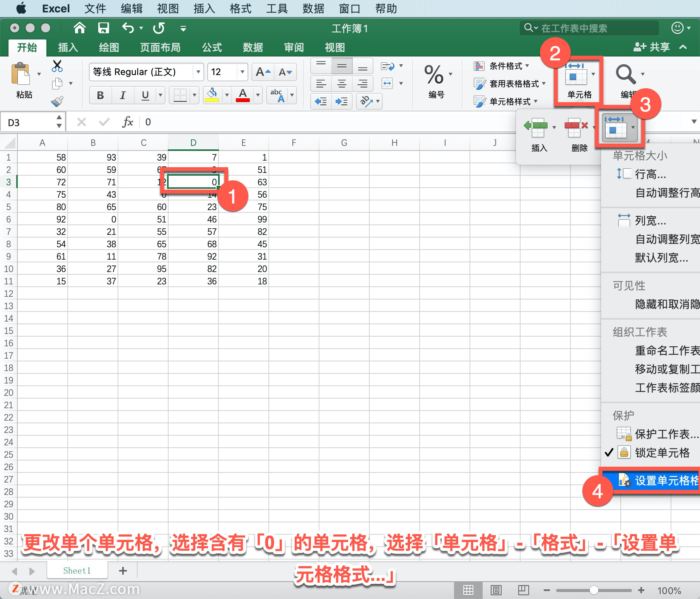Select middle vertical alignment
The width and height of the screenshot is (700, 599).
pos(342,66)
